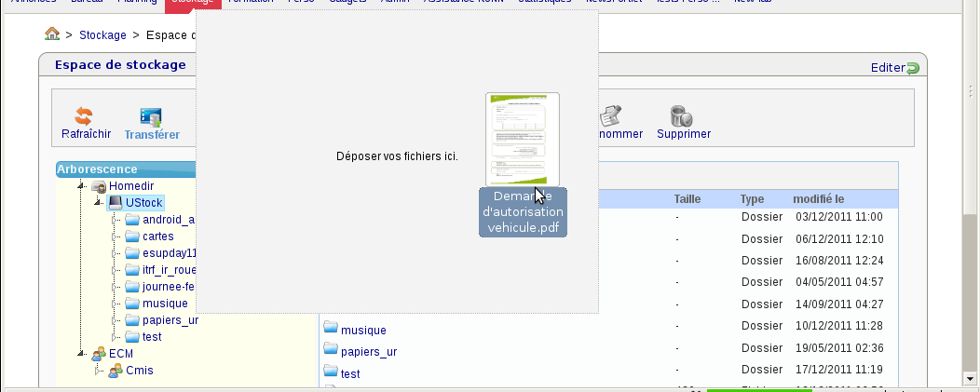Viewport: 980px width, 392px height.
Task: Click the rename icon in the toolbar
Action: 611,115
